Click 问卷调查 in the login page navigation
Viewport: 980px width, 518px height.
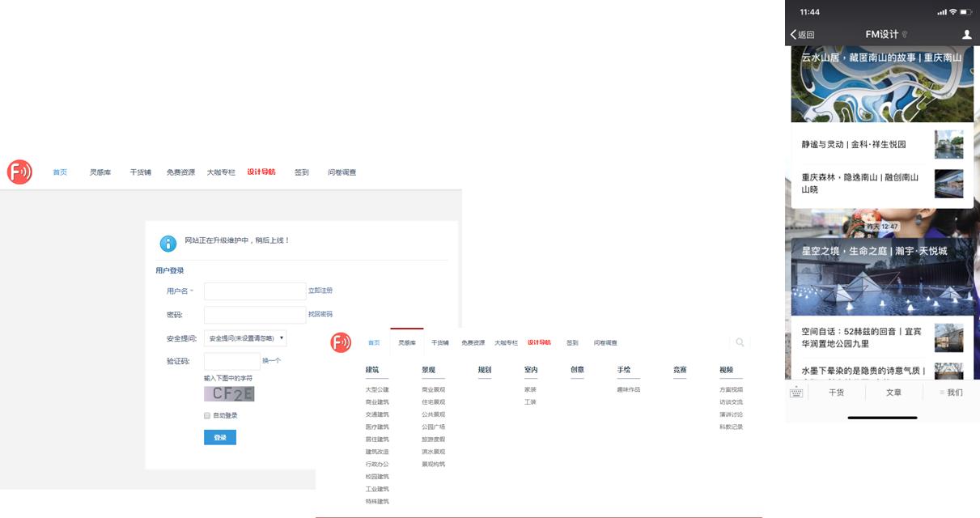pyautogui.click(x=342, y=172)
